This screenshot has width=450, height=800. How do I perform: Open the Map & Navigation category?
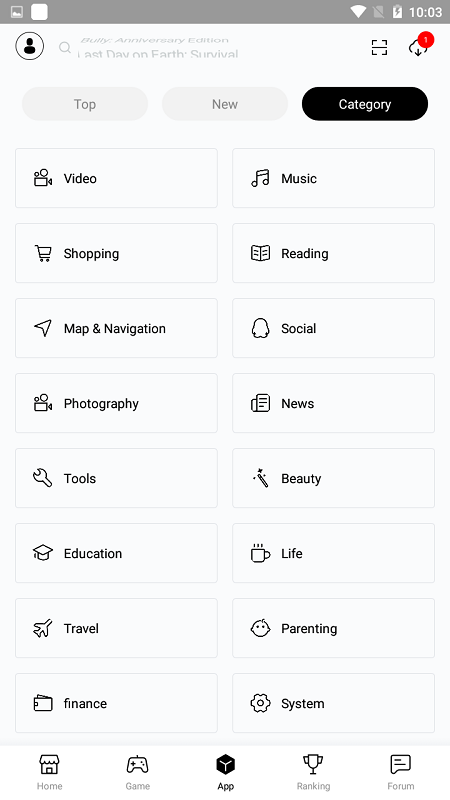pyautogui.click(x=116, y=328)
